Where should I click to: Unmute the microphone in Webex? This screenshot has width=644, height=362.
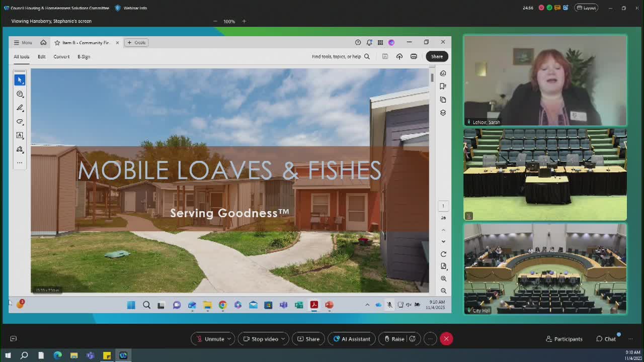point(210,339)
